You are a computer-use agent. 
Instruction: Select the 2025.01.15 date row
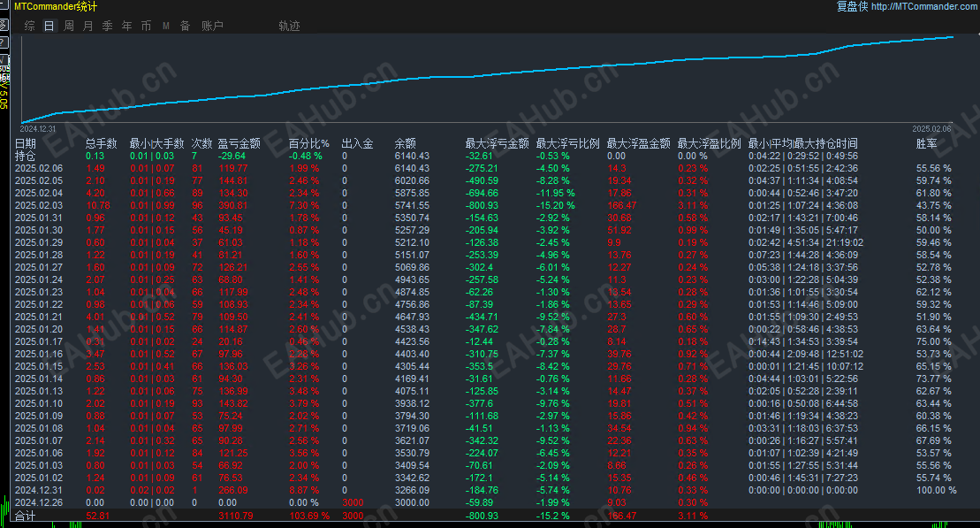click(39, 366)
